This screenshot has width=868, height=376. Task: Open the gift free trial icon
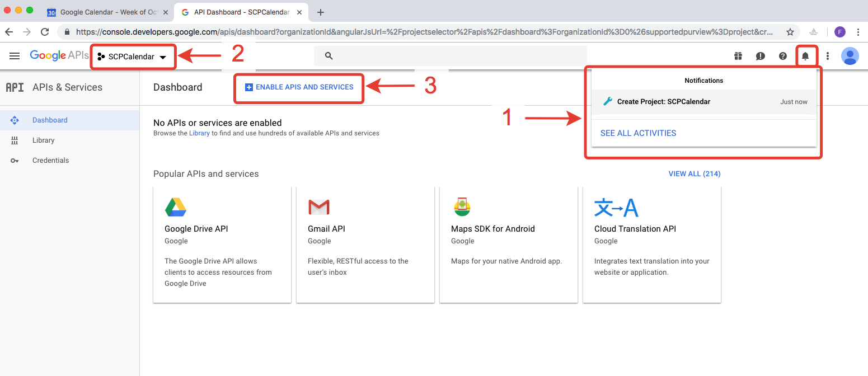coord(738,56)
